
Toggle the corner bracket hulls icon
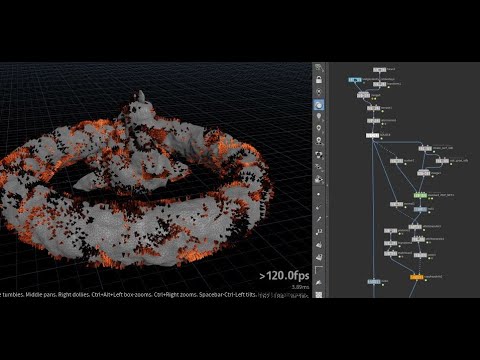pyautogui.click(x=319, y=269)
